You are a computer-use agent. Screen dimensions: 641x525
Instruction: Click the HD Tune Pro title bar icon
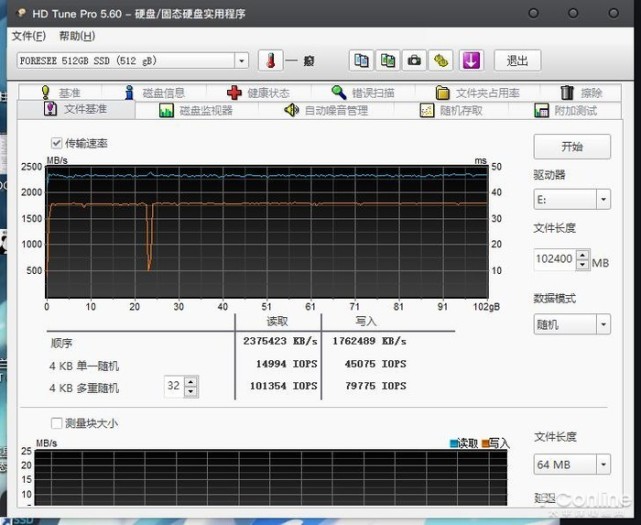tap(21, 13)
